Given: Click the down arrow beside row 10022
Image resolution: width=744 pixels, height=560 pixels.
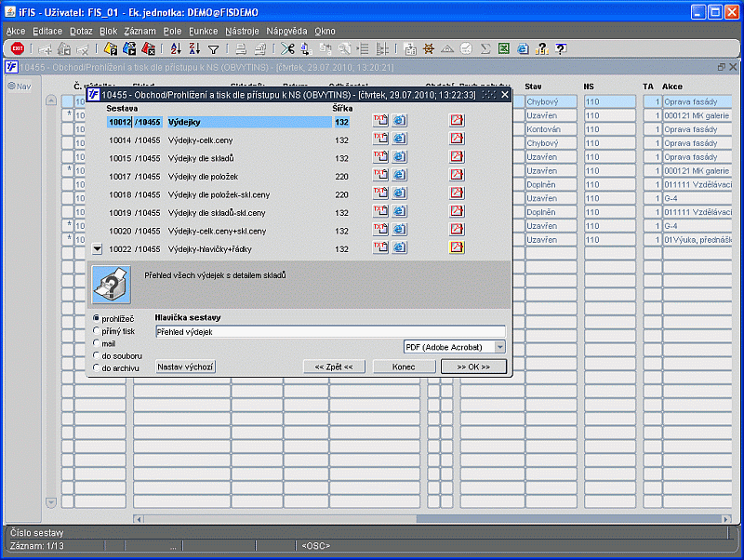Looking at the screenshot, I should pos(98,248).
